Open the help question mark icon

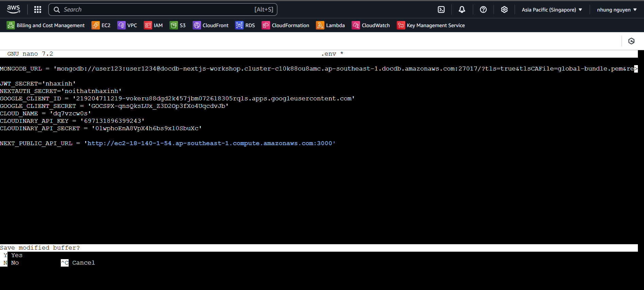[x=483, y=9]
